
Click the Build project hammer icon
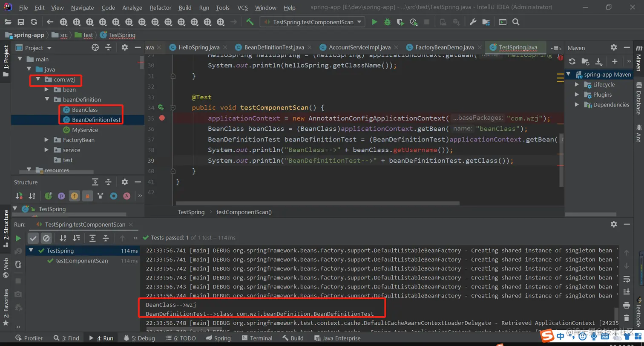250,22
